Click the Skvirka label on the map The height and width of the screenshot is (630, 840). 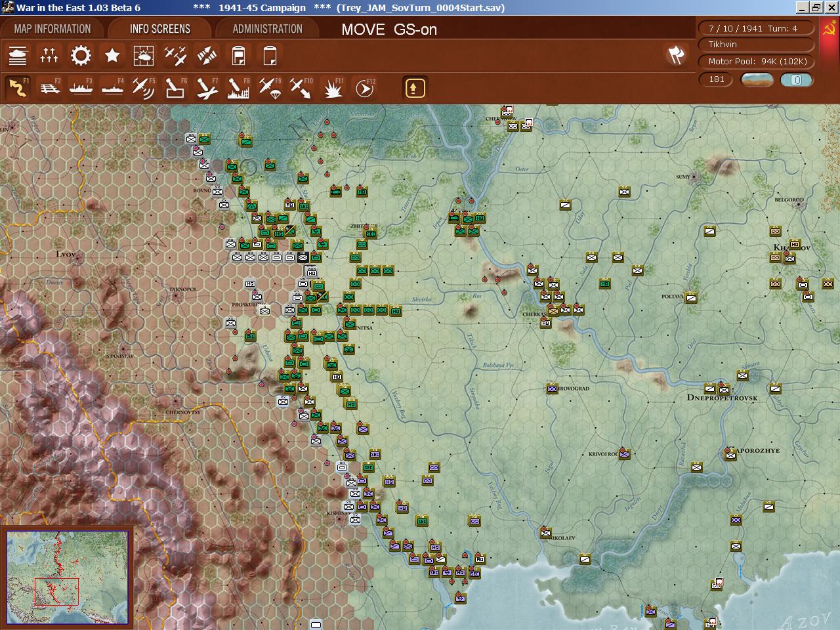tap(421, 300)
